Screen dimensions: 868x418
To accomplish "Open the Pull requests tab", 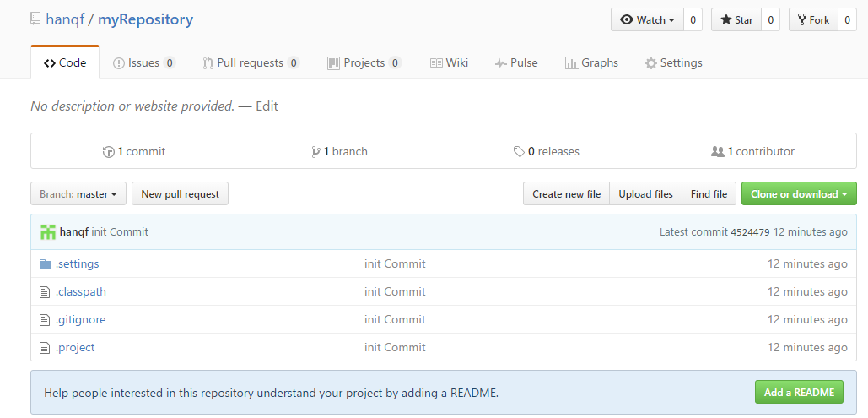I will click(251, 63).
